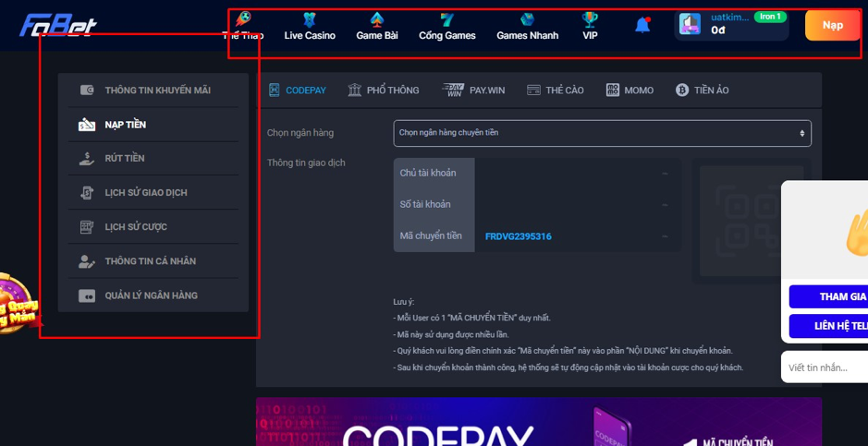868x446 pixels.
Task: Open Rút Tiền in sidebar
Action: pos(124,159)
